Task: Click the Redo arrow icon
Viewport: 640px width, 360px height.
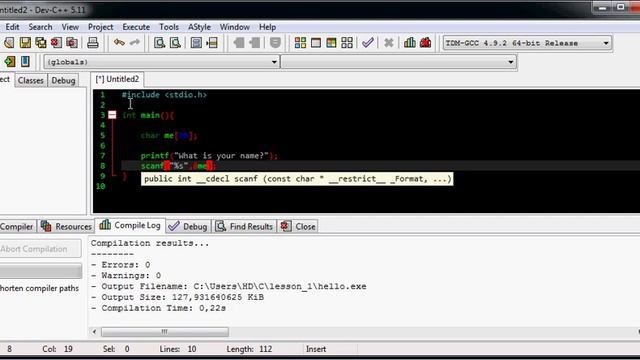Action: coord(135,42)
